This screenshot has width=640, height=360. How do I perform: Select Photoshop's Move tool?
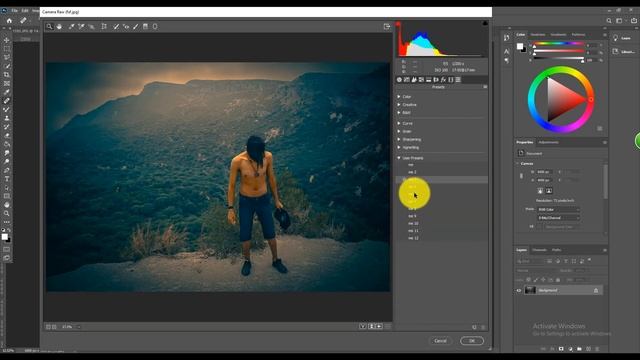coord(7,40)
